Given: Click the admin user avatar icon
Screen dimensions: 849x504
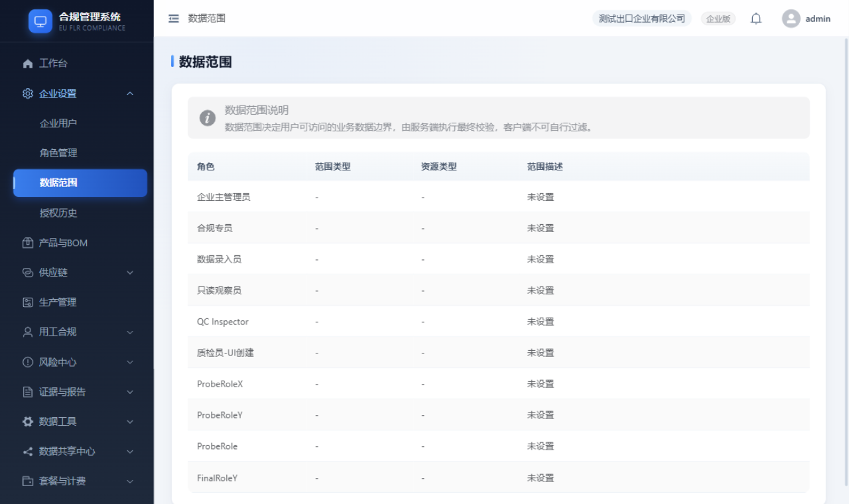Looking at the screenshot, I should pyautogui.click(x=791, y=19).
